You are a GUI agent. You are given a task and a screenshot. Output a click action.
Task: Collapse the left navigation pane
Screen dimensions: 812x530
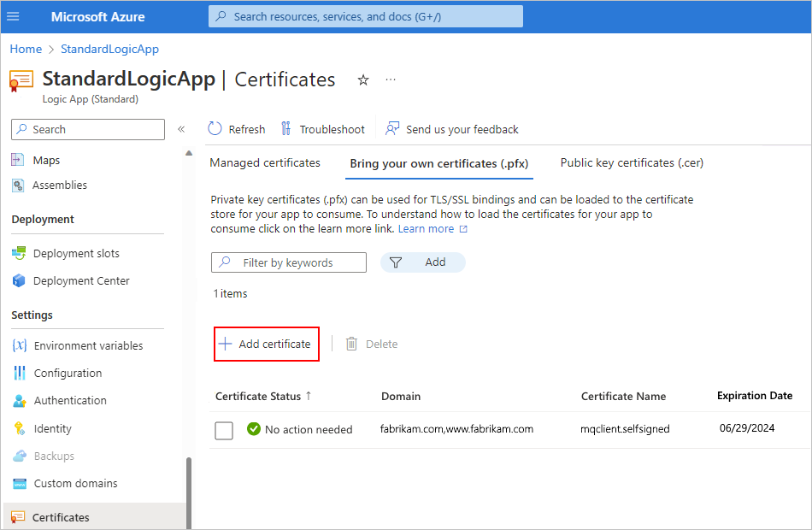pos(181,129)
